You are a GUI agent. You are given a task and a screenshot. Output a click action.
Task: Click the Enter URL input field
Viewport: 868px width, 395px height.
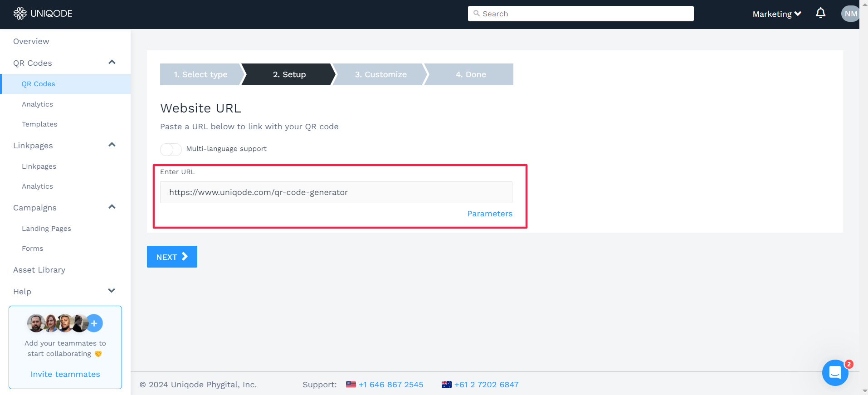(336, 192)
